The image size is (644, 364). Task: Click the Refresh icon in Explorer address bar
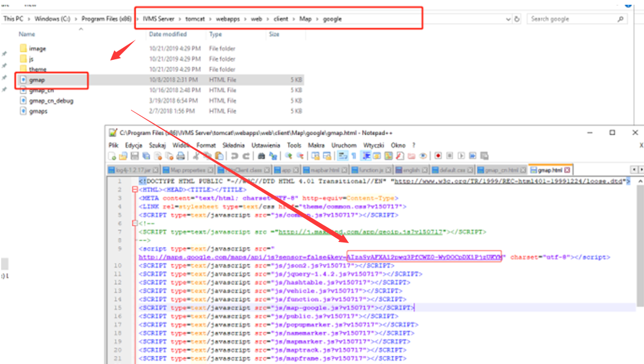(517, 19)
